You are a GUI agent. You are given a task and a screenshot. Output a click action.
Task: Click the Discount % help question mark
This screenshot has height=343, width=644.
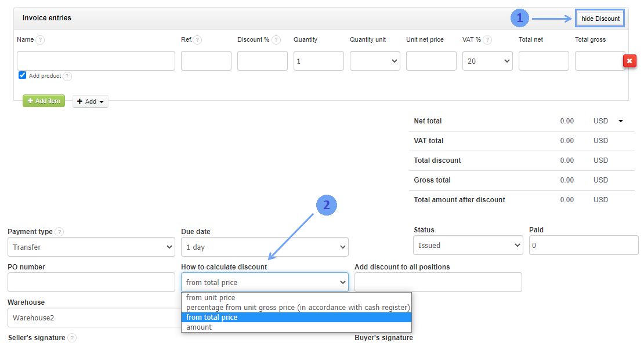point(276,40)
